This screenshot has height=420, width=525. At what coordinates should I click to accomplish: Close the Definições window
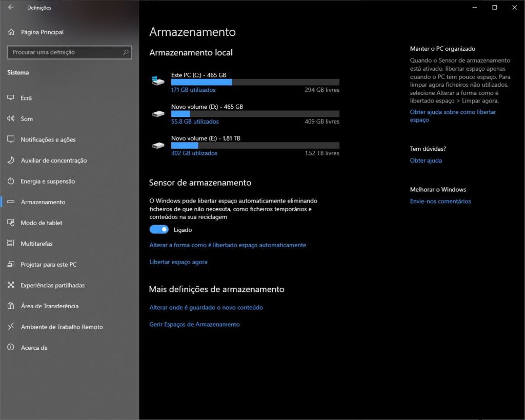pyautogui.click(x=515, y=7)
